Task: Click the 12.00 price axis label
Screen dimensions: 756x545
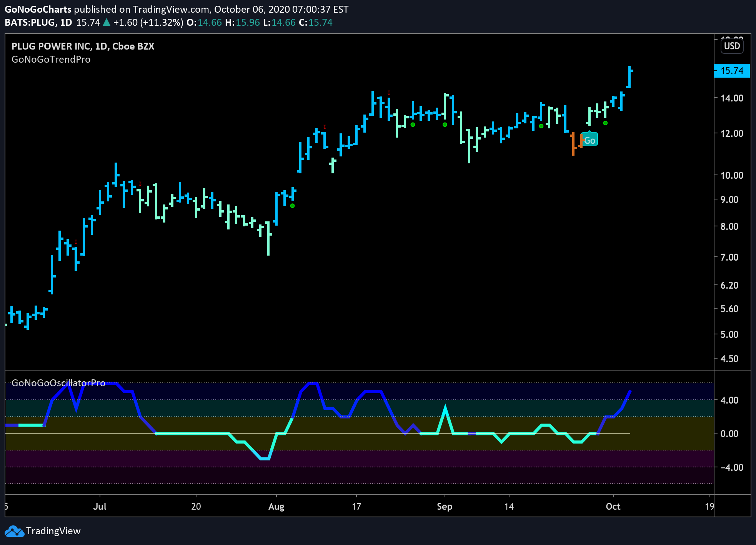Action: [732, 133]
